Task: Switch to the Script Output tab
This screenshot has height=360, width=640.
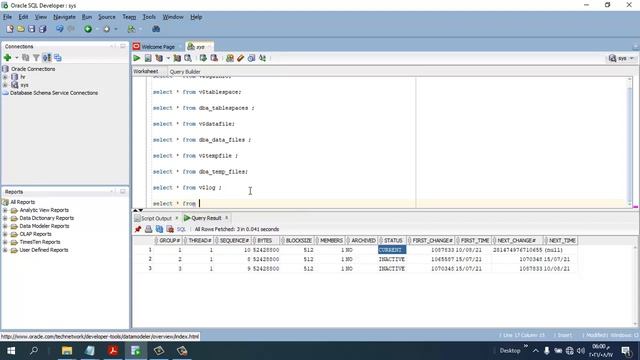Action: (156, 218)
